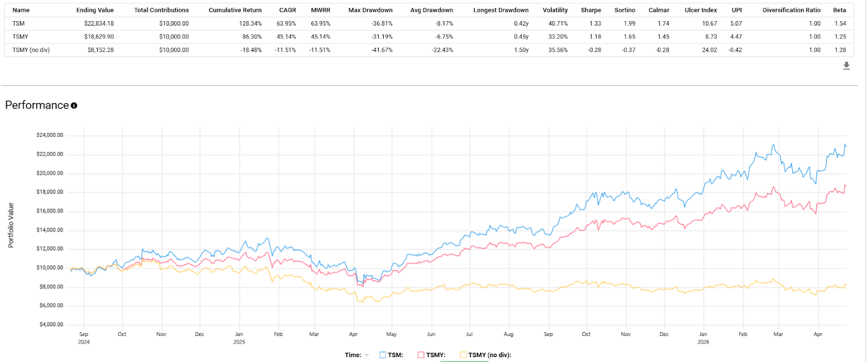This screenshot has height=362, width=868.
Task: Click the Sep 2024 x-axis label
Action: (84, 338)
